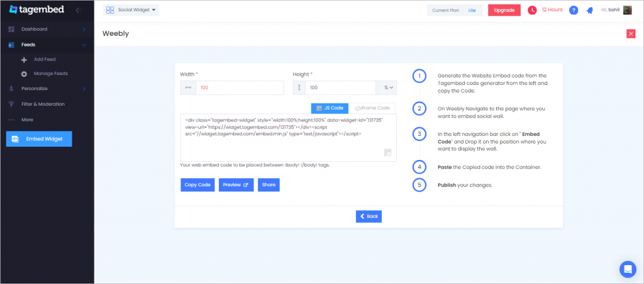
Task: Click the 'Hi, Sahil' greeting
Action: pos(610,10)
